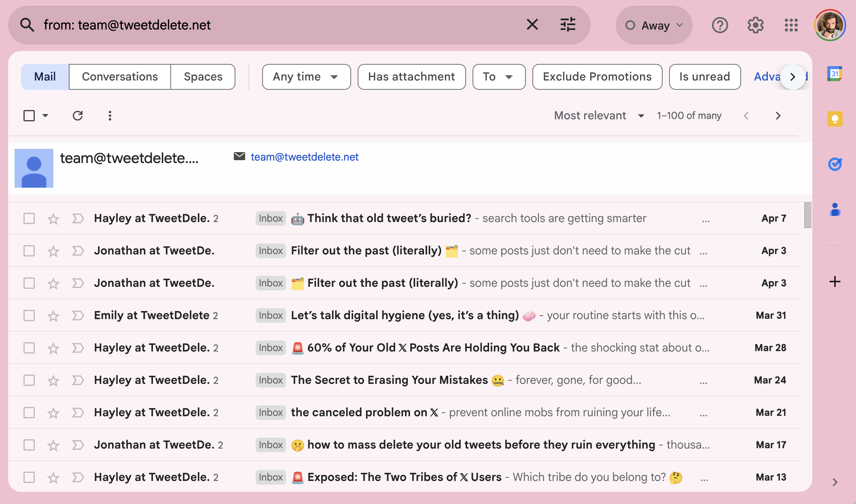856x504 pixels.
Task: Click the message list scrollbar thumb
Action: point(808,215)
